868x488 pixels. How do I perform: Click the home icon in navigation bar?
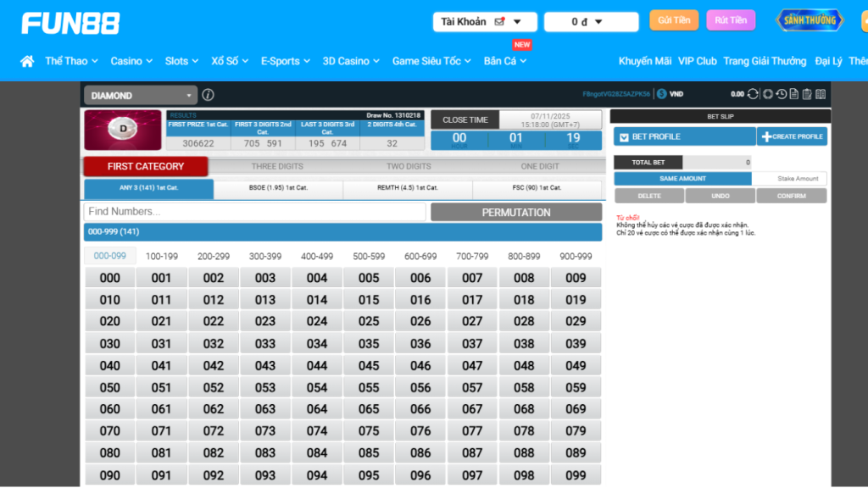[27, 61]
